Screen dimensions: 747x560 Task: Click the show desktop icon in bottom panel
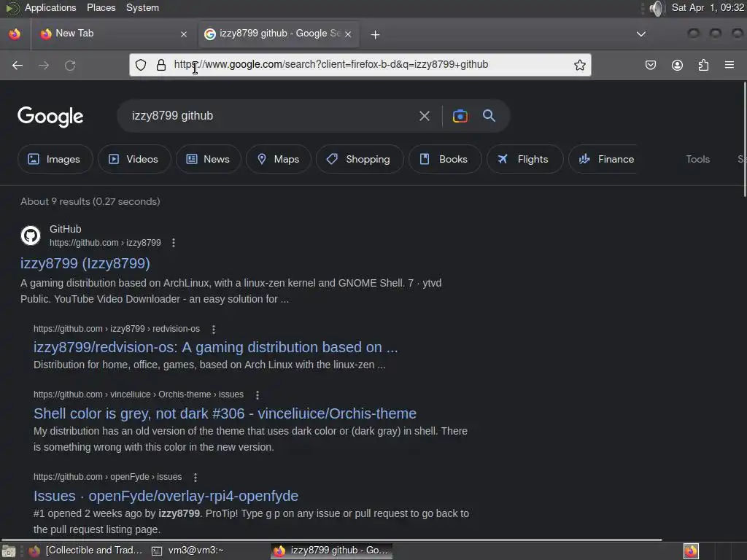(9, 551)
